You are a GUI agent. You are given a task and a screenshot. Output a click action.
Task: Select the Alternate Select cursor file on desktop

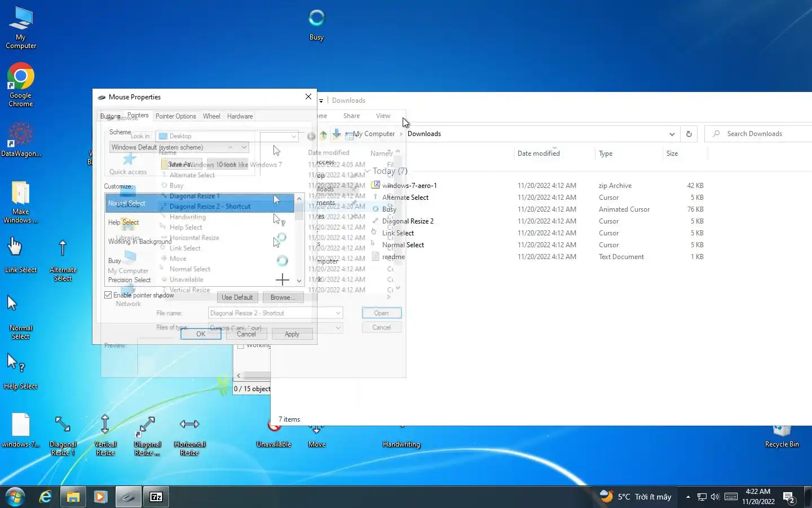click(63, 260)
